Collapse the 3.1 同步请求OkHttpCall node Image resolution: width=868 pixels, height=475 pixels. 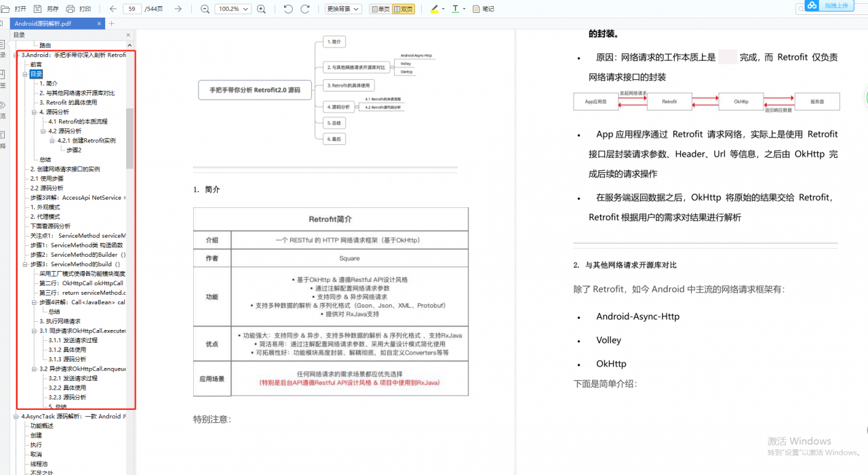point(35,331)
